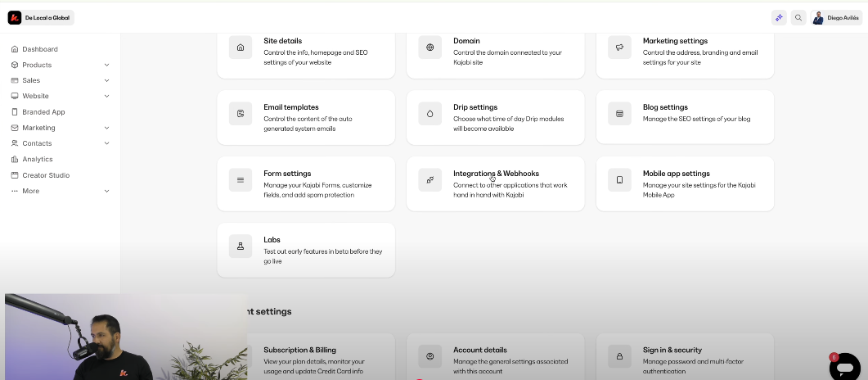Open the AI assistant sparkle icon

(778, 17)
